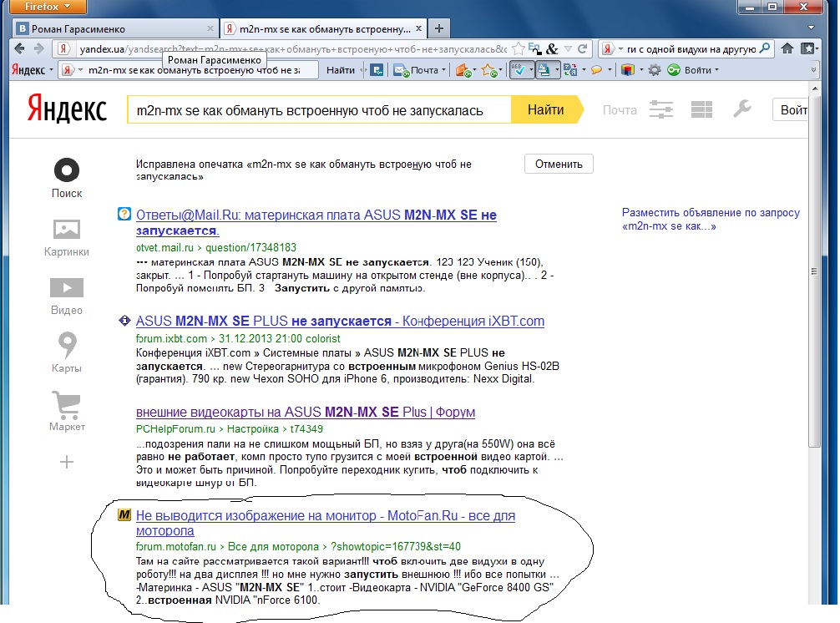Click the word translation icon on Yandex bar
The width and height of the screenshot is (840, 623).
[x=570, y=69]
